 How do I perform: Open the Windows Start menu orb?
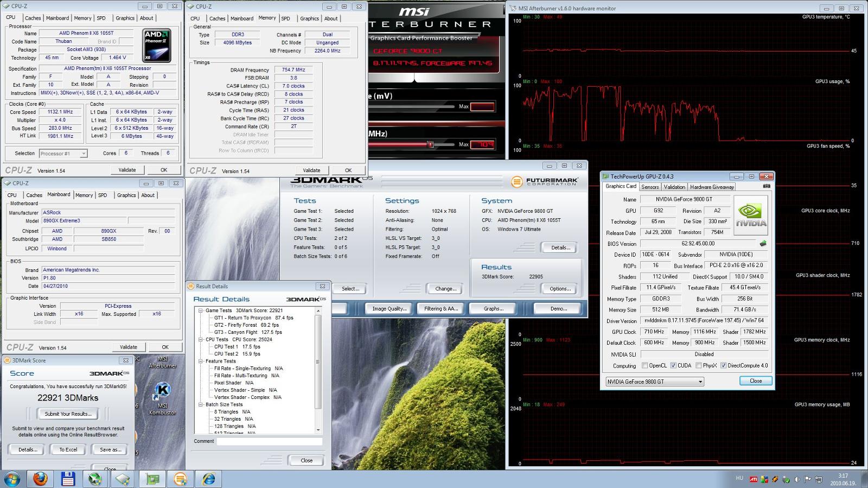(12, 479)
